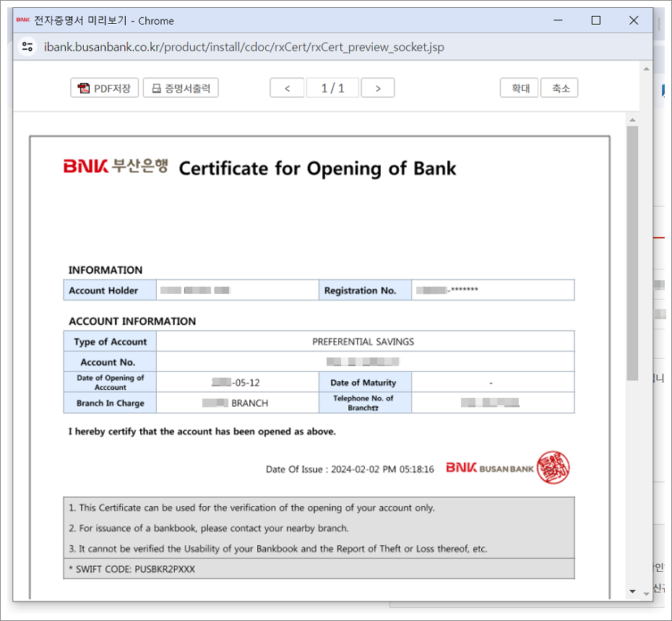Click the 'Type of Account' label cell
Screen dimensions: 672x621
[110, 342]
